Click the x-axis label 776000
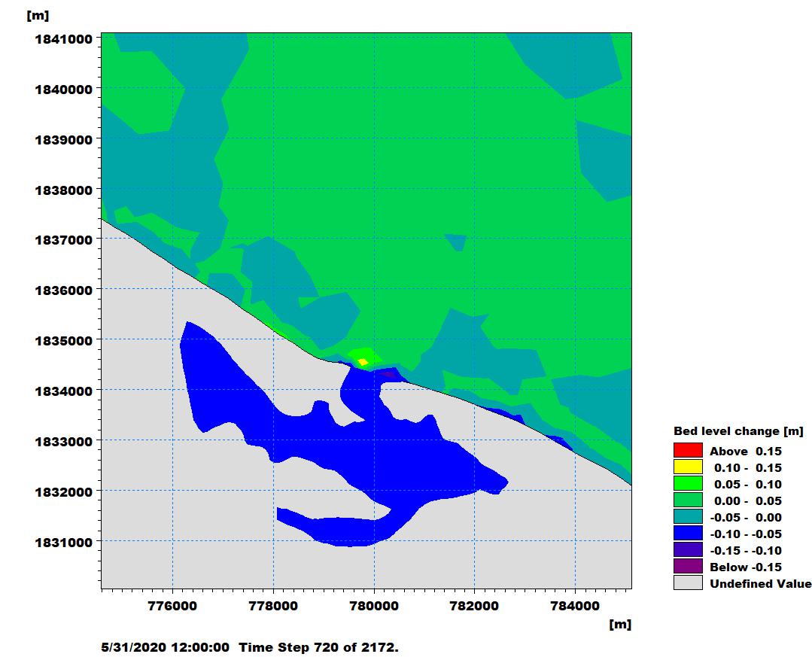This screenshot has width=812, height=657. [172, 606]
